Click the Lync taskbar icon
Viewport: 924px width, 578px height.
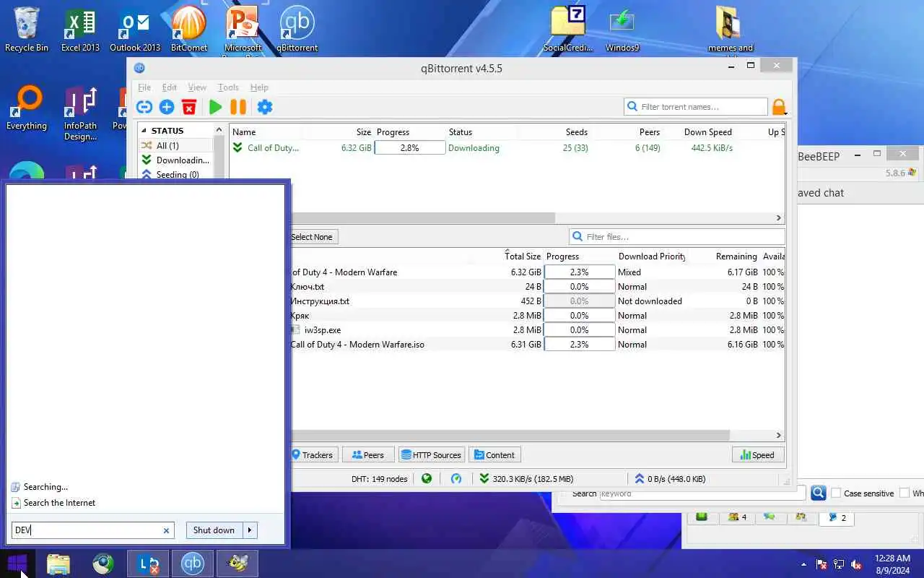coord(148,564)
